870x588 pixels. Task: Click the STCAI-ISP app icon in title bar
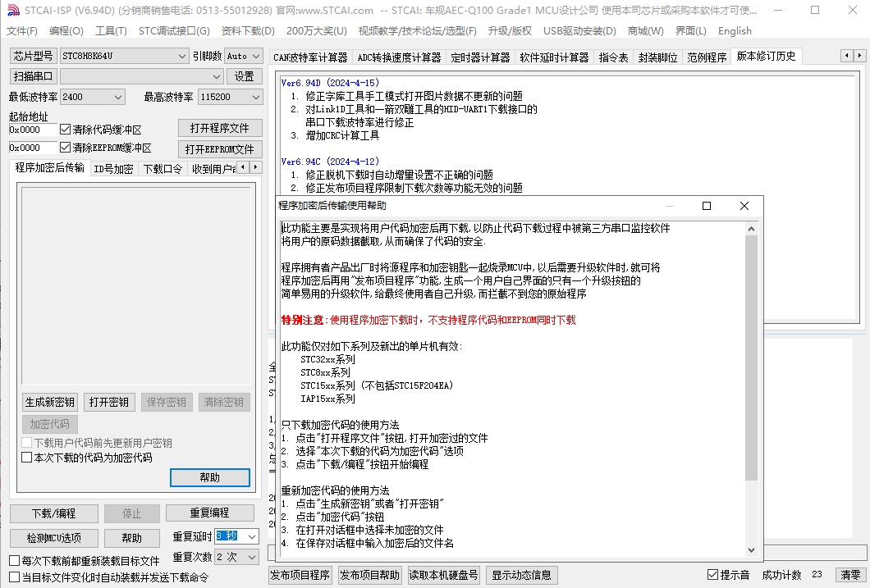point(13,10)
